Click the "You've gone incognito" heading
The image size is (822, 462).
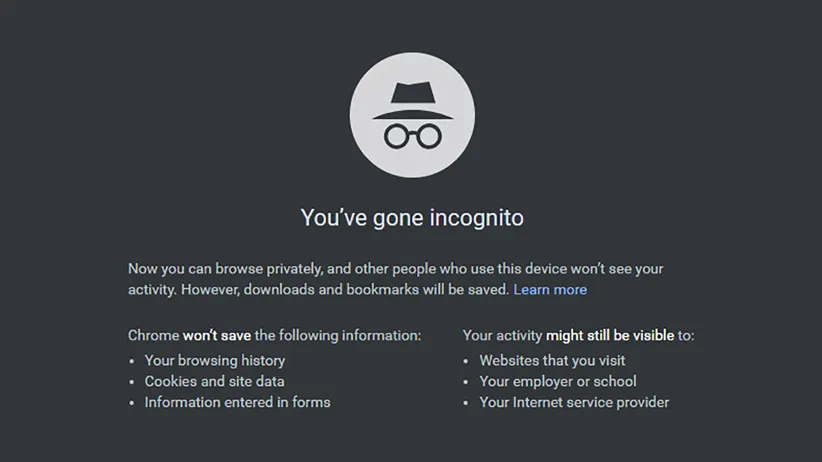coord(412,217)
